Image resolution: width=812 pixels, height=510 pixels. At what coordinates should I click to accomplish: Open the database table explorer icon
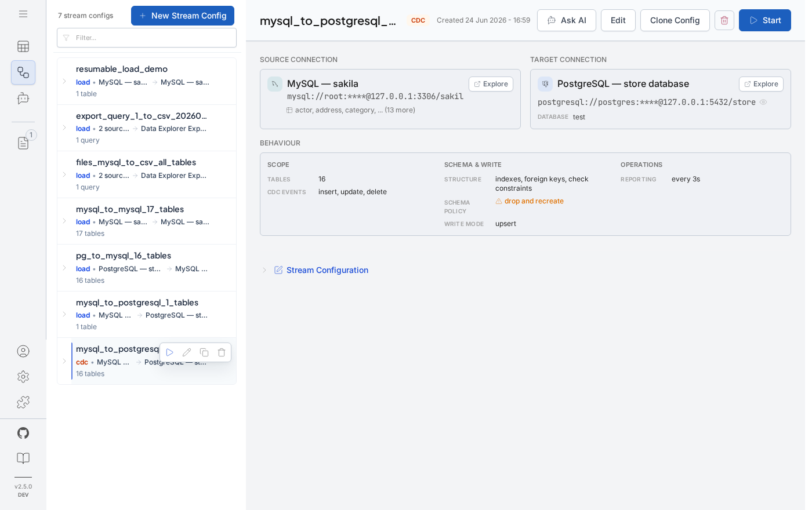tap(23, 46)
